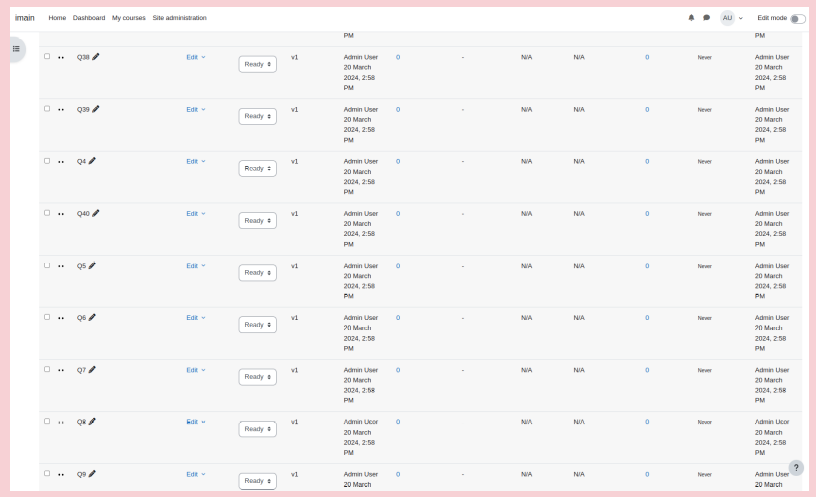Click the Q8 question type icon
The width and height of the screenshot is (816, 497).
click(x=61, y=422)
